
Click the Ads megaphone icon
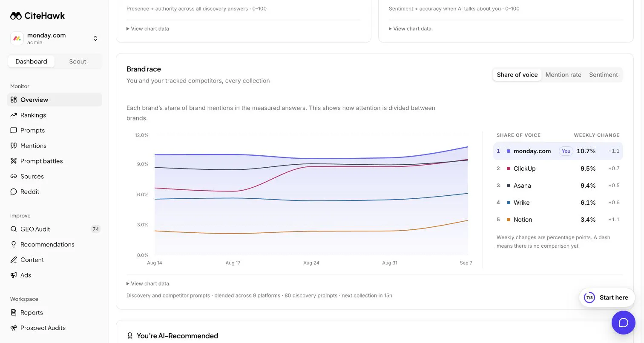point(14,275)
